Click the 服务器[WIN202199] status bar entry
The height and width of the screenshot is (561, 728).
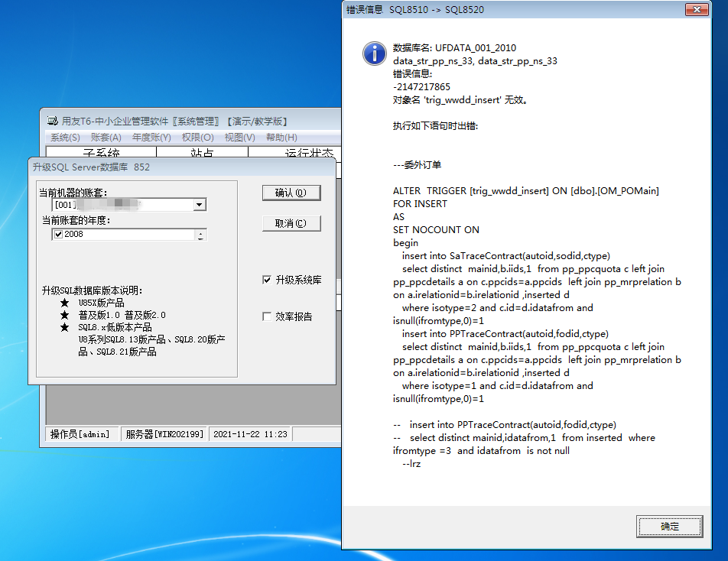click(x=164, y=434)
